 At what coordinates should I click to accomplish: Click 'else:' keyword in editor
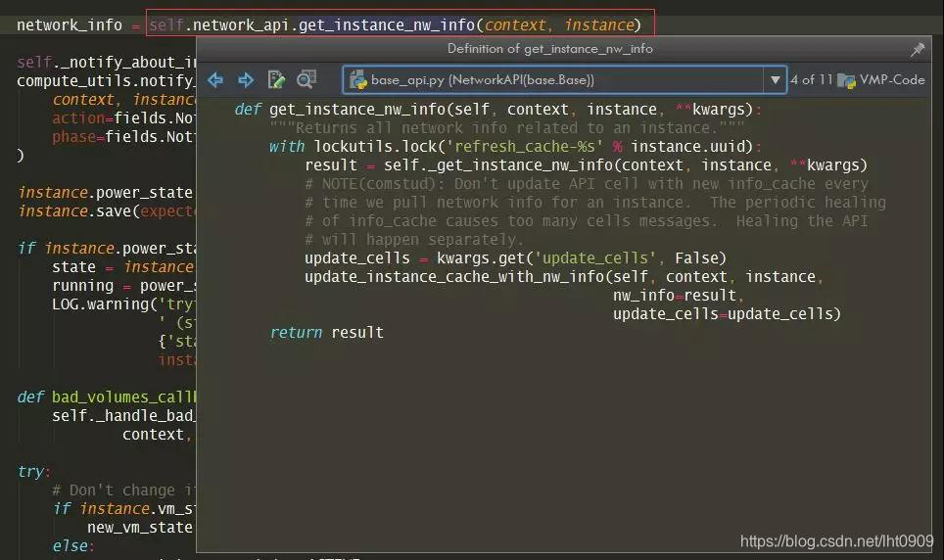72,545
